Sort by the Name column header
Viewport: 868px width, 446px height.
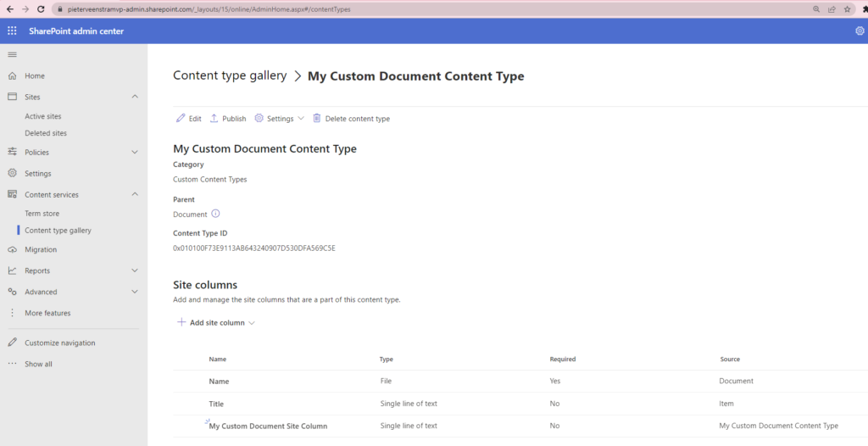[x=218, y=359]
